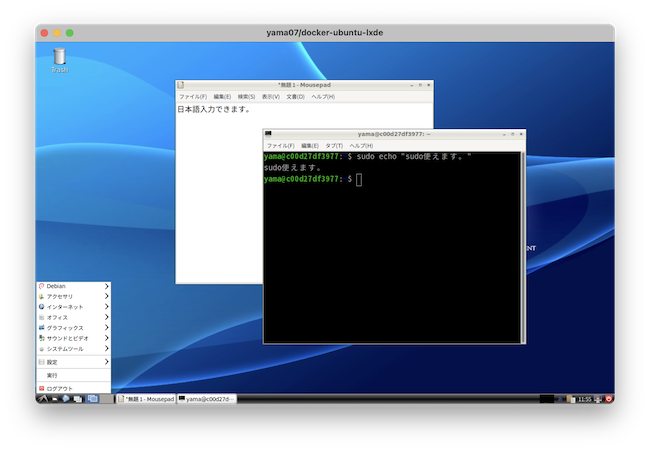
Task: Open Mousepad's 検索(S) menu
Action: [246, 97]
